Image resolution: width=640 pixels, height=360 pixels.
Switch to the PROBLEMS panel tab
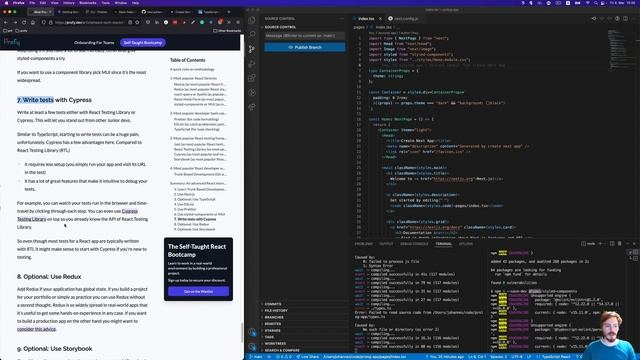click(363, 244)
